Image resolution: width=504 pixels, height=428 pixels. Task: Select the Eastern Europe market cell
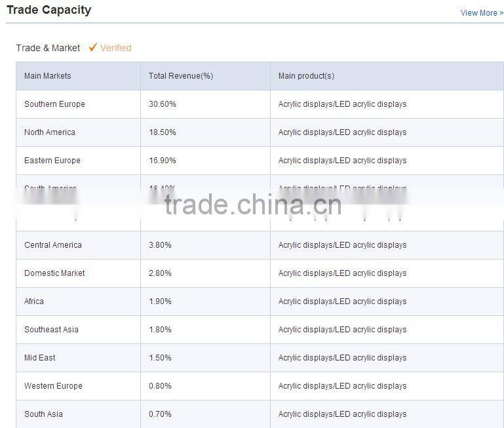(52, 161)
